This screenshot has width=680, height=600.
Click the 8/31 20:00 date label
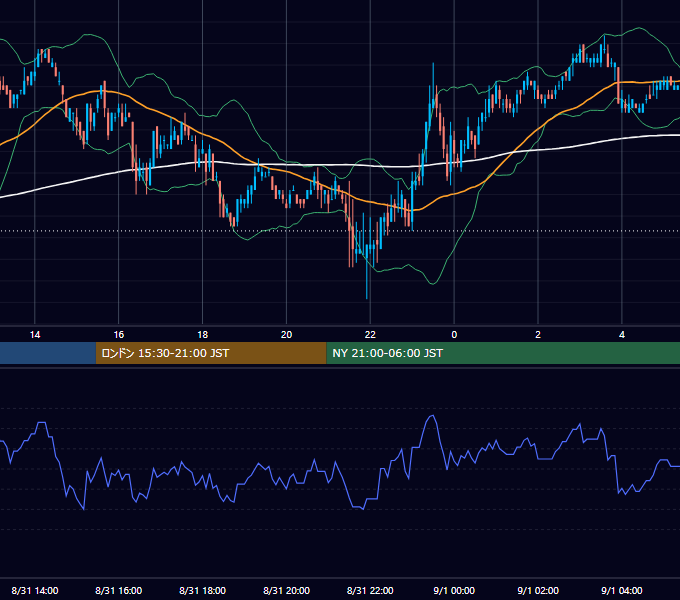[286, 590]
